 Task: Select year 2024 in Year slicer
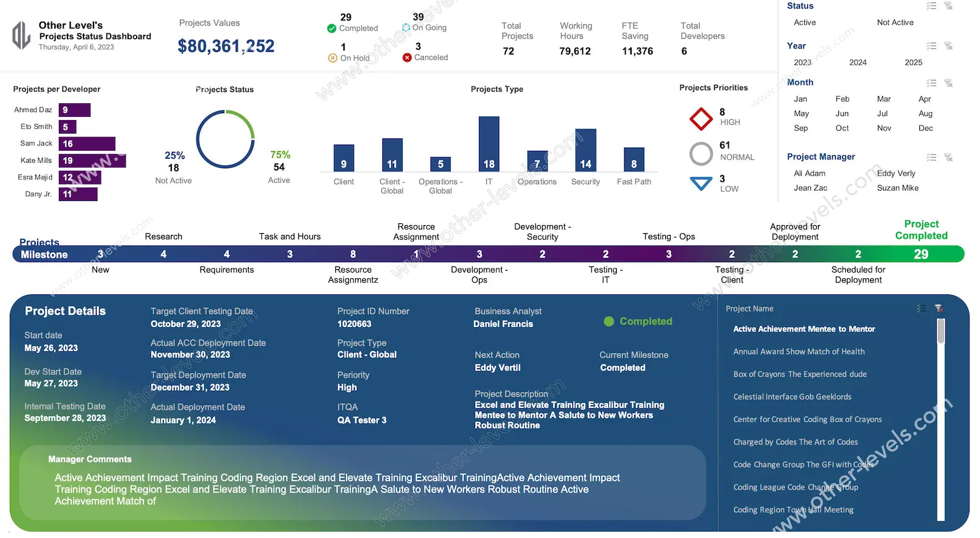click(858, 62)
